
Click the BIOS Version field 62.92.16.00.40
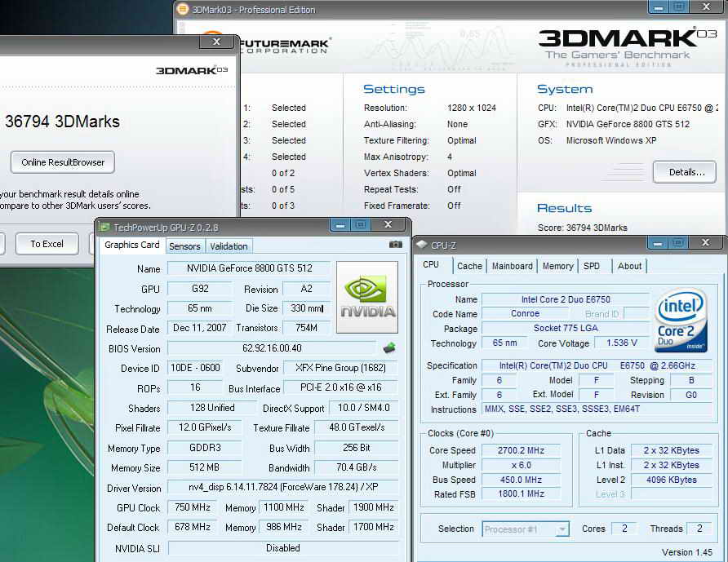point(272,348)
